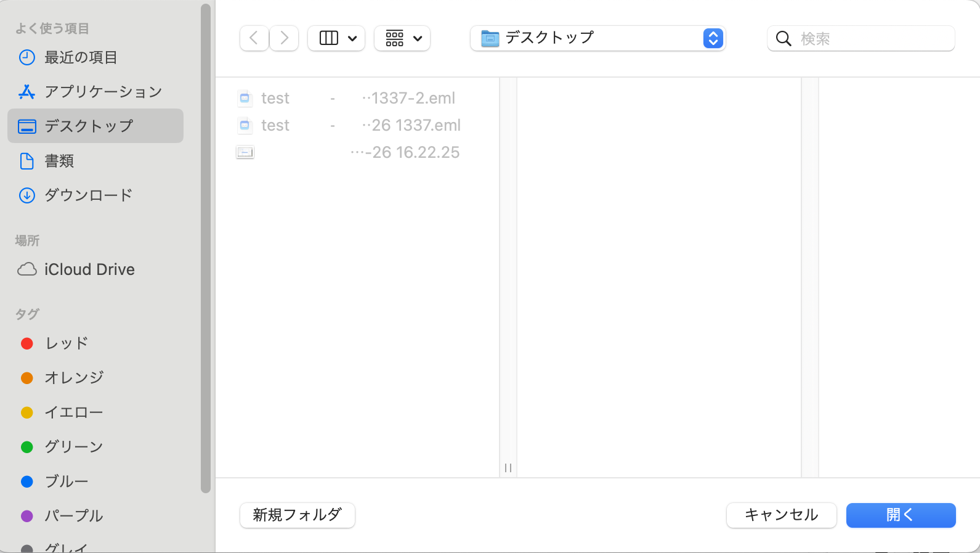Select デスクトップ in the sidebar
The width and height of the screenshot is (980, 553).
click(x=95, y=126)
